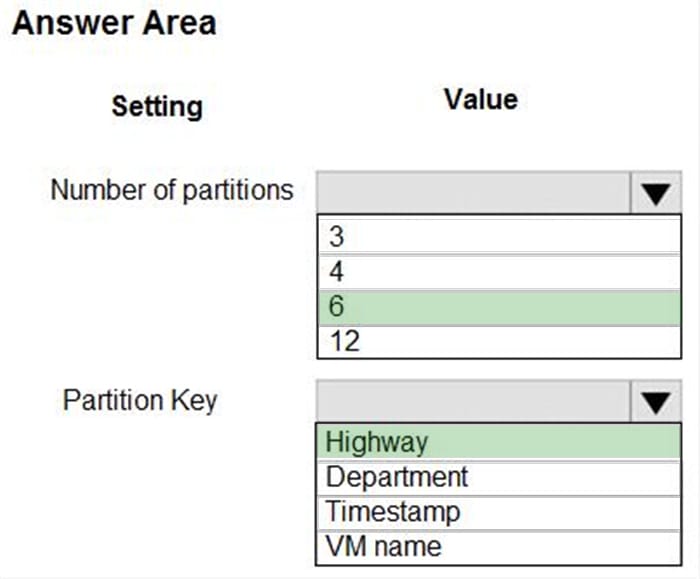
Task: Select VM name as partition key
Action: click(498, 547)
